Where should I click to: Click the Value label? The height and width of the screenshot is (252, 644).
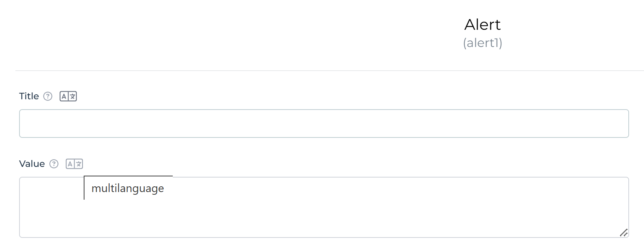[32, 164]
